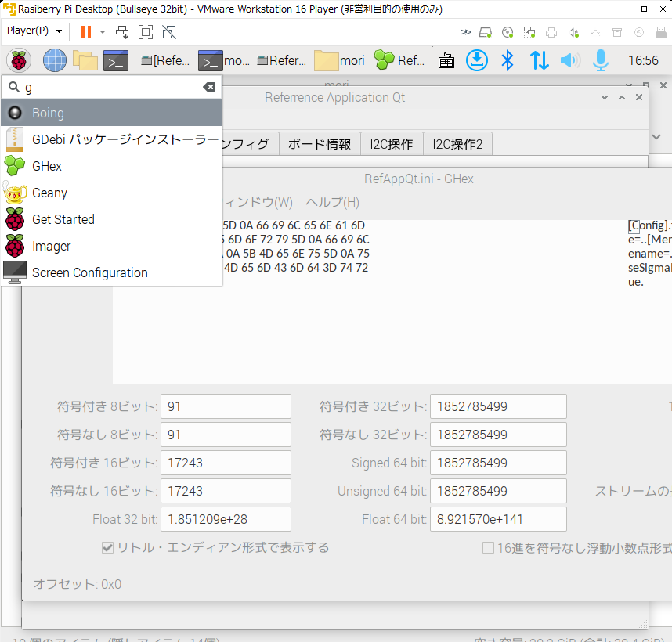672x642 pixels.
Task: Click the VMware network adapter icon
Action: point(529,32)
